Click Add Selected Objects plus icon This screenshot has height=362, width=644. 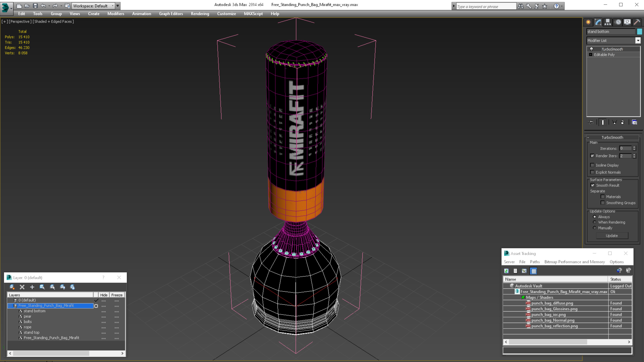tap(32, 287)
